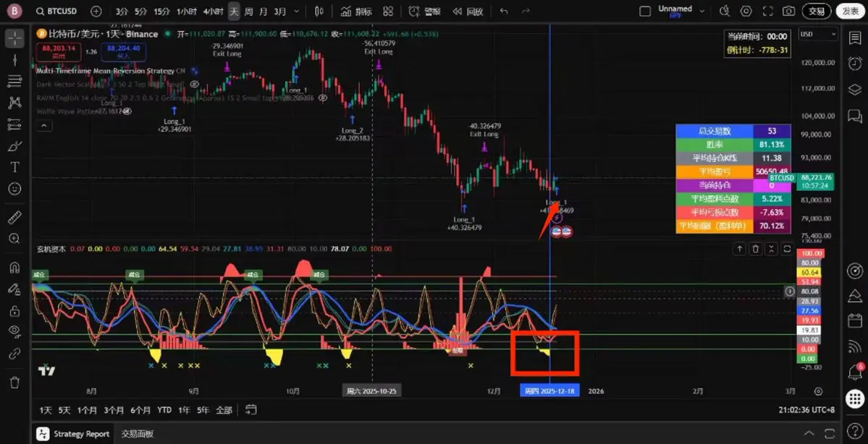Click the add symbol compare plus icon

point(96,11)
